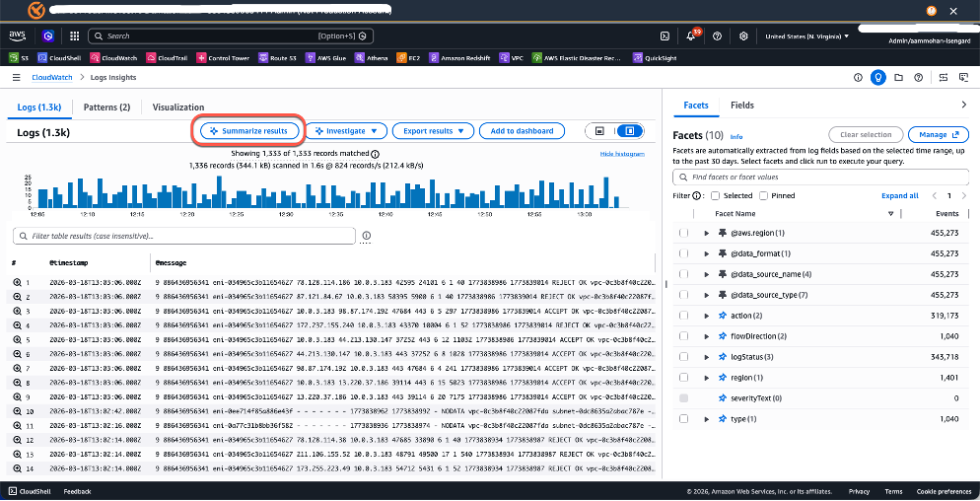Click info icon beside records matched text
Image resolution: width=980 pixels, height=501 pixels.
375,154
